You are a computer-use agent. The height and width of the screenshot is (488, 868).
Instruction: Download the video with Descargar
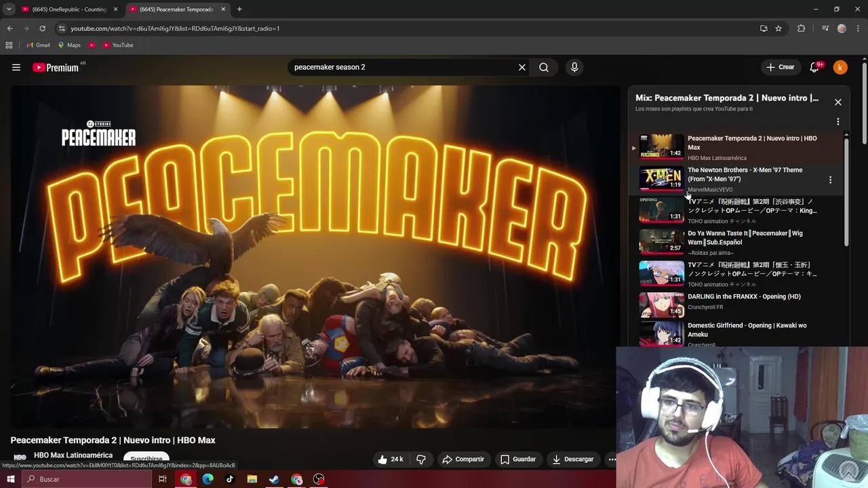tap(572, 459)
